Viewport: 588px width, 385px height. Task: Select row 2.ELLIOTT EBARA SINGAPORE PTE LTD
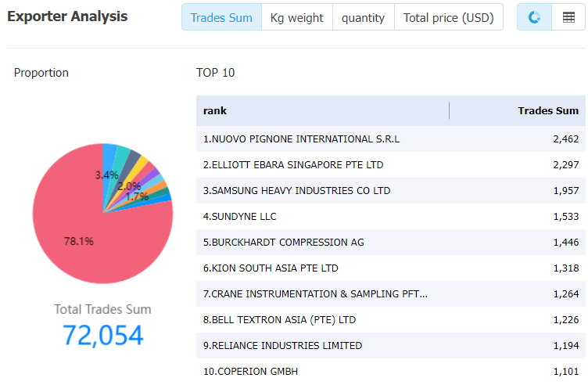(x=391, y=165)
